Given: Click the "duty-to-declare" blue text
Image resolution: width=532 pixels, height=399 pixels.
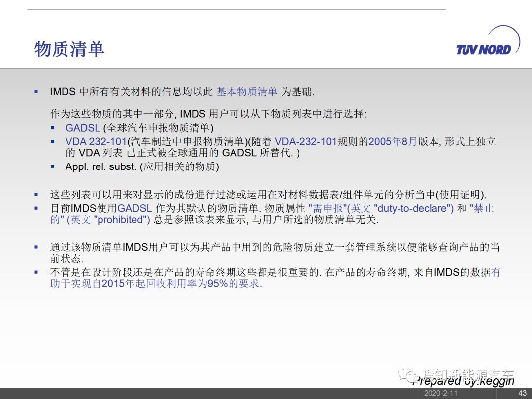Looking at the screenshot, I should click(413, 208).
